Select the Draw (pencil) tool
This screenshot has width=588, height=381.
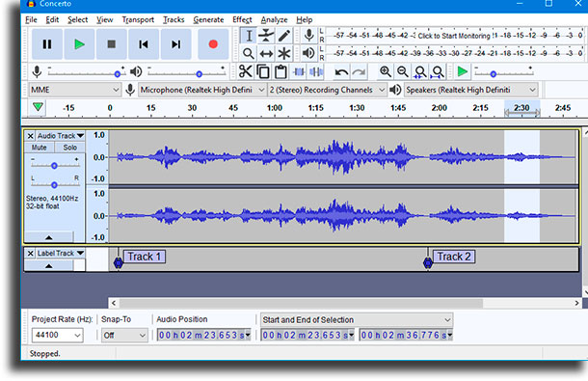(283, 36)
